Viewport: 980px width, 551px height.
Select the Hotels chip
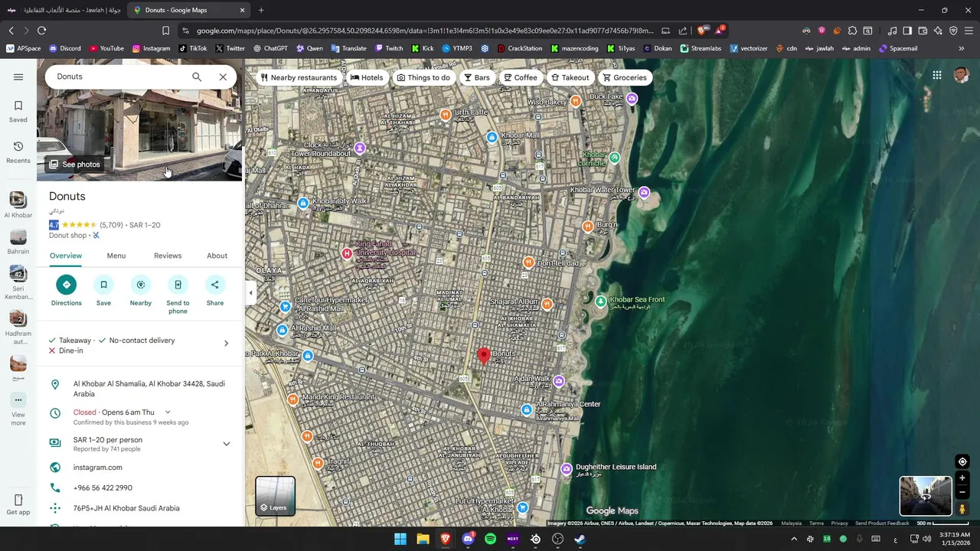367,77
